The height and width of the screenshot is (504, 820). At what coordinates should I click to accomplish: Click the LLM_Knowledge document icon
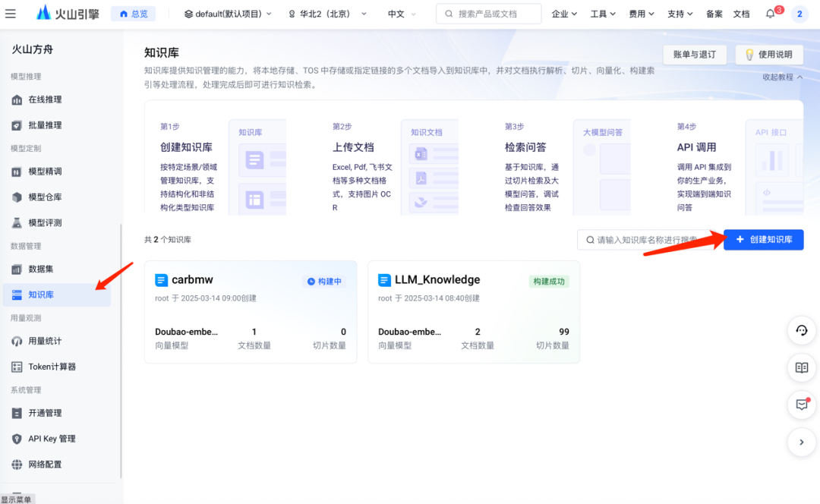[x=384, y=280]
